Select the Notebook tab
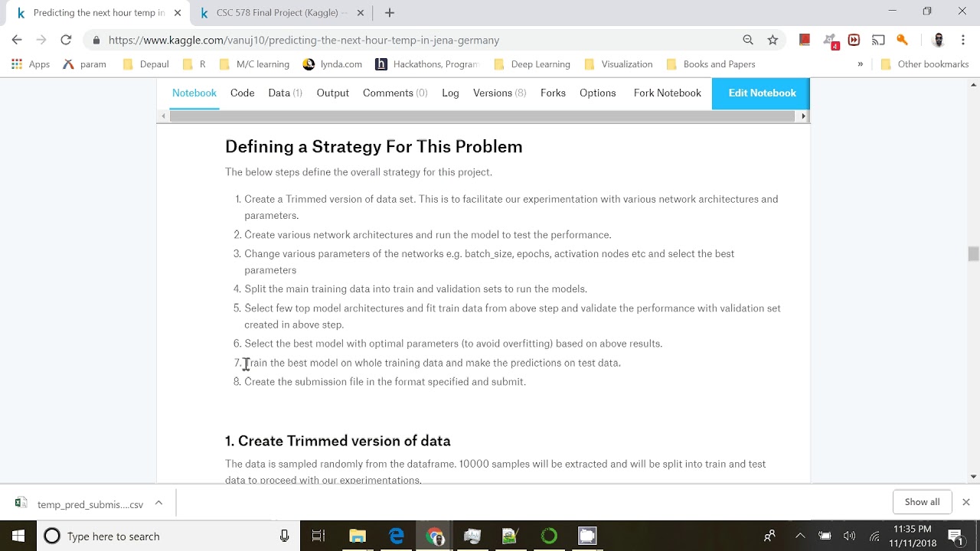Image resolution: width=980 pixels, height=551 pixels. pos(194,93)
